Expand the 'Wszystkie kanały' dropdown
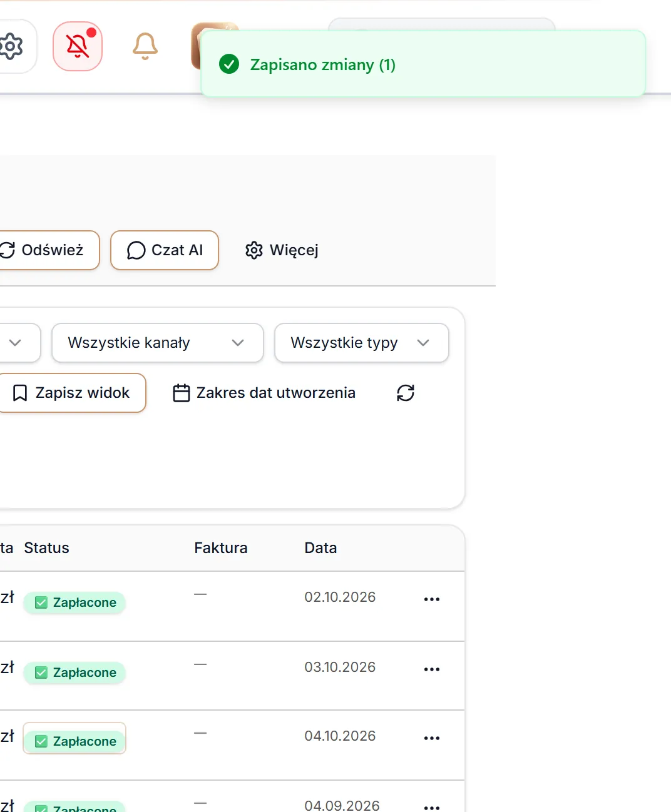Screen dimensions: 671x812 [x=157, y=343]
